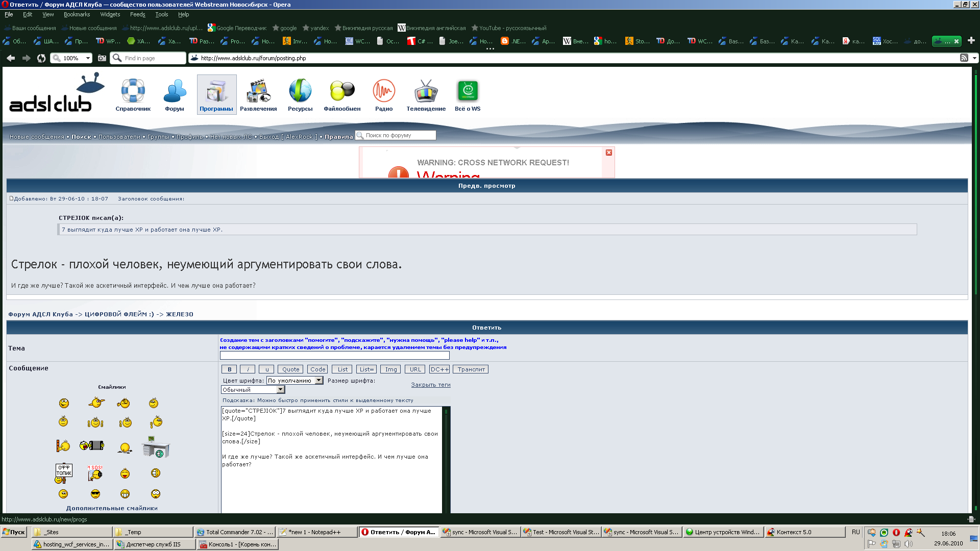Open the Widgets menu
The width and height of the screenshot is (980, 551).
coord(110,14)
